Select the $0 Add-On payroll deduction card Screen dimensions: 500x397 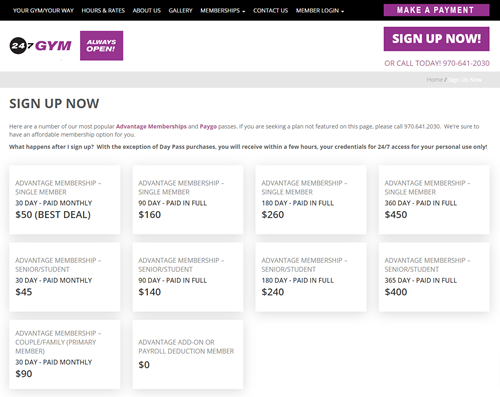tap(188, 354)
